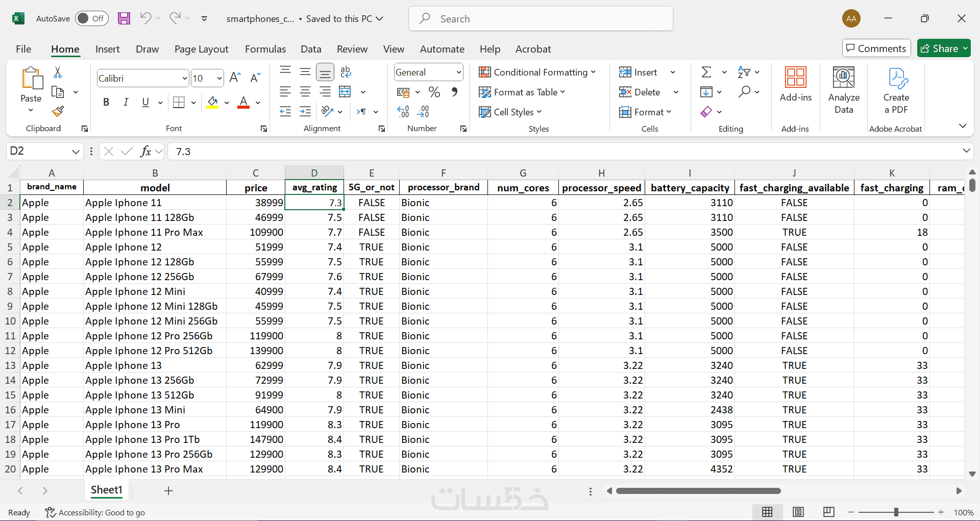
Task: Switch to the Page Layout tab
Action: [x=201, y=49]
